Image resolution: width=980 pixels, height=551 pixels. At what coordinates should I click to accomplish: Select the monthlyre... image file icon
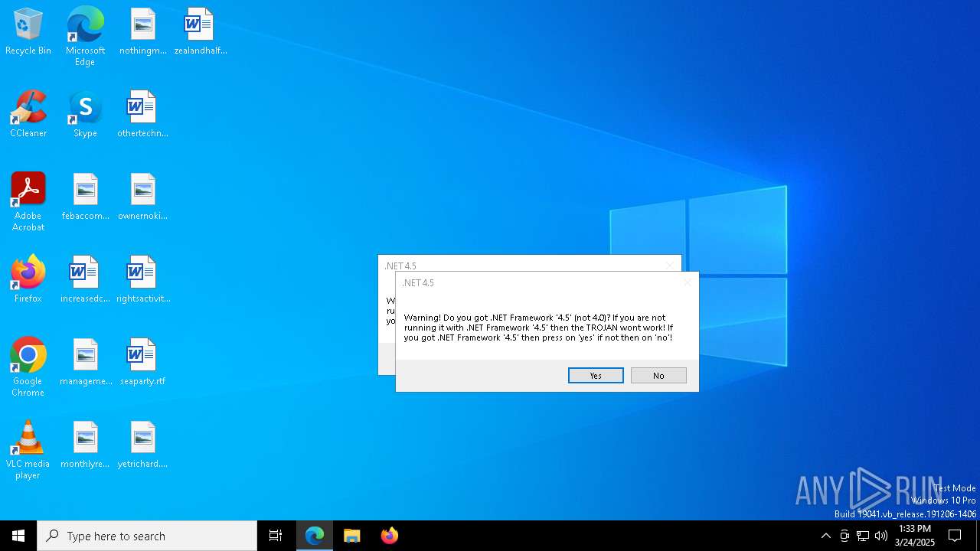click(85, 445)
